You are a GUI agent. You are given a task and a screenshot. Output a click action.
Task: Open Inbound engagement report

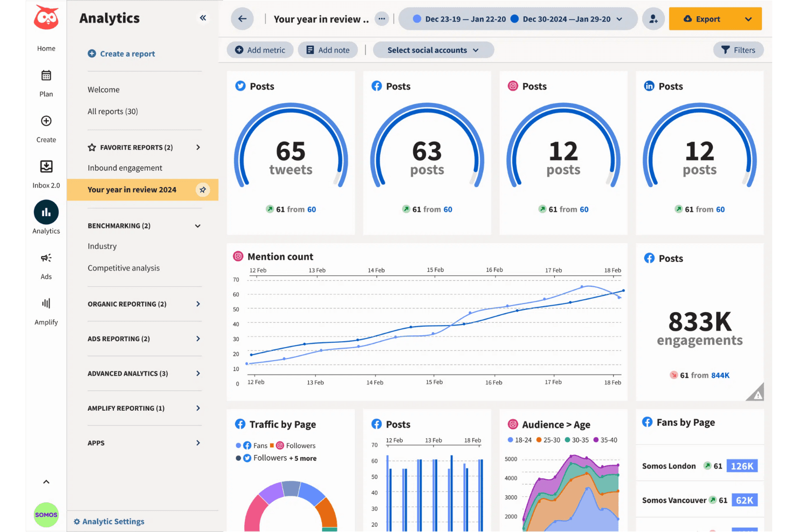pyautogui.click(x=125, y=168)
